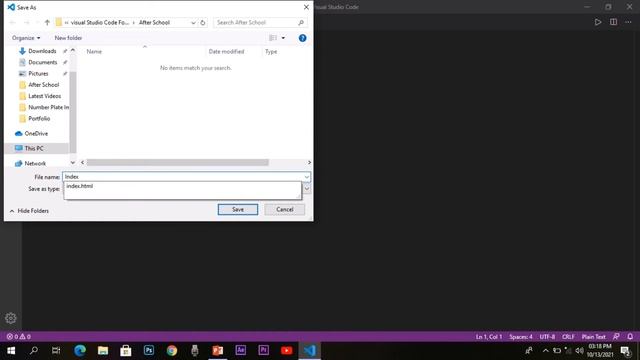Sort by Date modified column

pyautogui.click(x=226, y=51)
